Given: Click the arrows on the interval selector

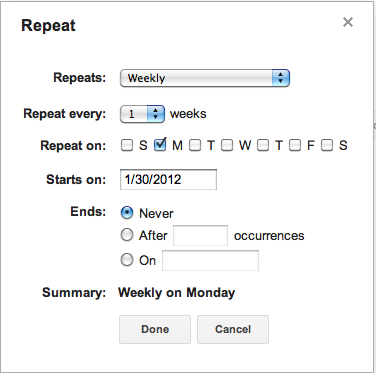Looking at the screenshot, I should point(156,114).
